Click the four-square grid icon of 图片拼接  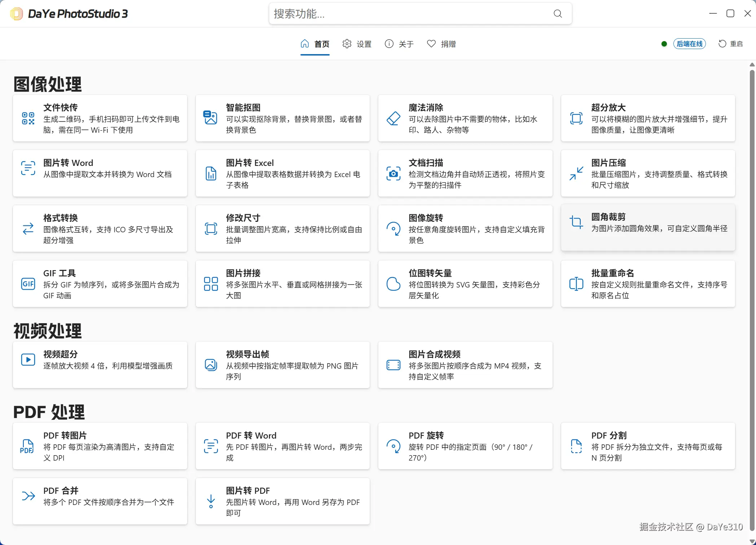point(211,284)
